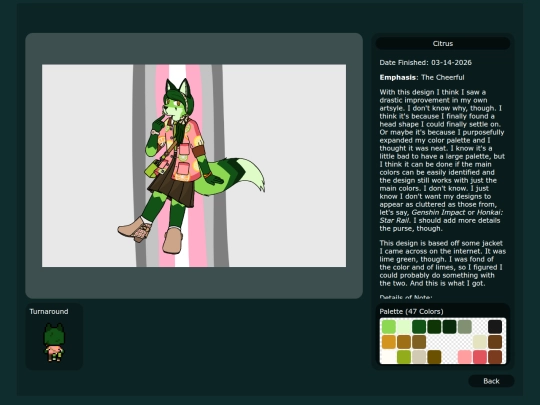
Task: Pick the black palette swatch
Action: 495,327
